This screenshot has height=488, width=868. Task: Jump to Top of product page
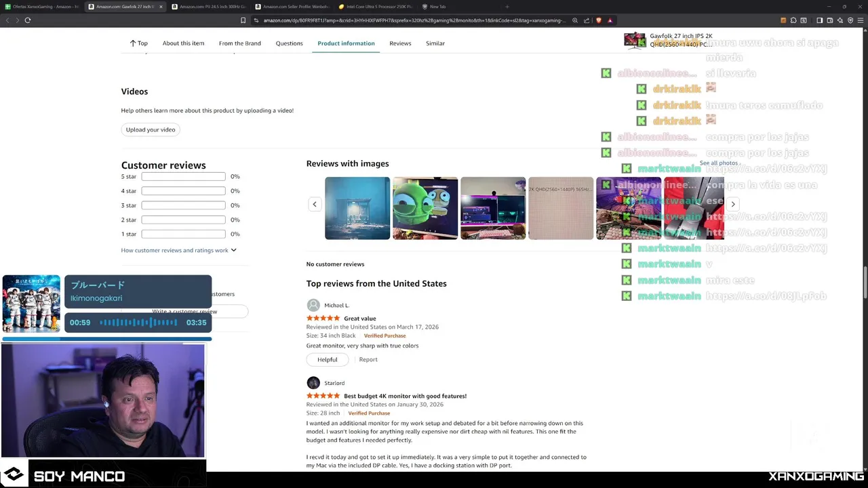[138, 43]
